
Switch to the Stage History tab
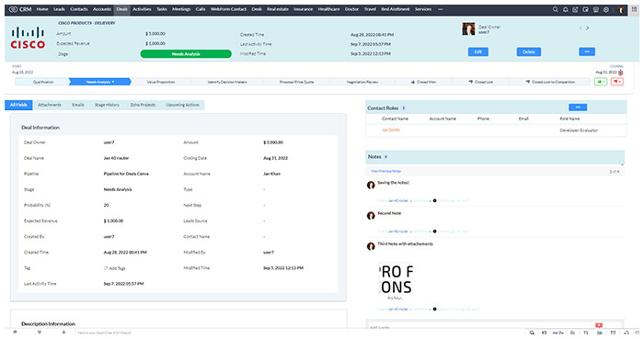[x=107, y=105]
